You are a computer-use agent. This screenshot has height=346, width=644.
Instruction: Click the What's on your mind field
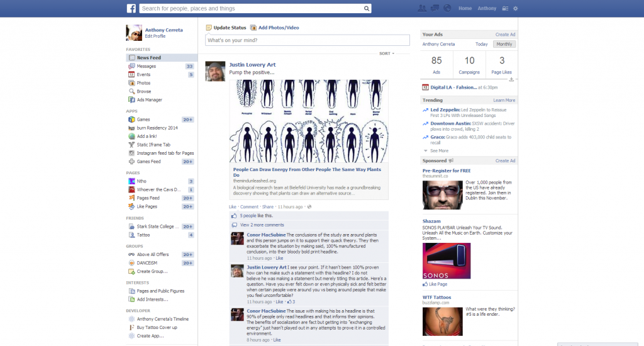pos(307,40)
